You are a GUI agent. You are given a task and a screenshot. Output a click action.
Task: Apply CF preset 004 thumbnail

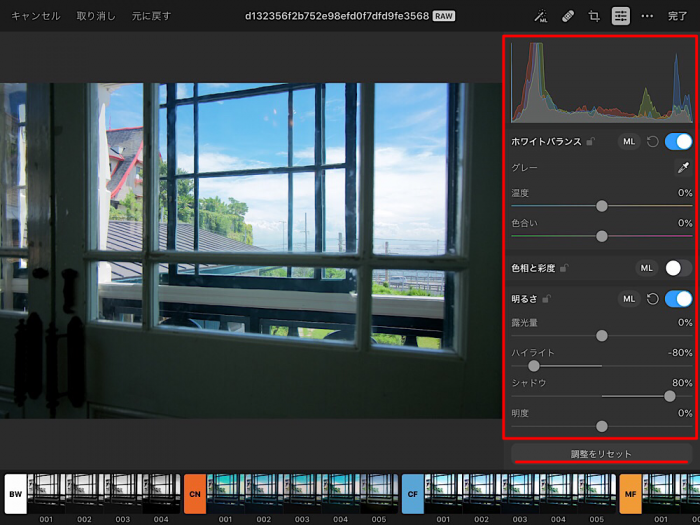(558, 494)
